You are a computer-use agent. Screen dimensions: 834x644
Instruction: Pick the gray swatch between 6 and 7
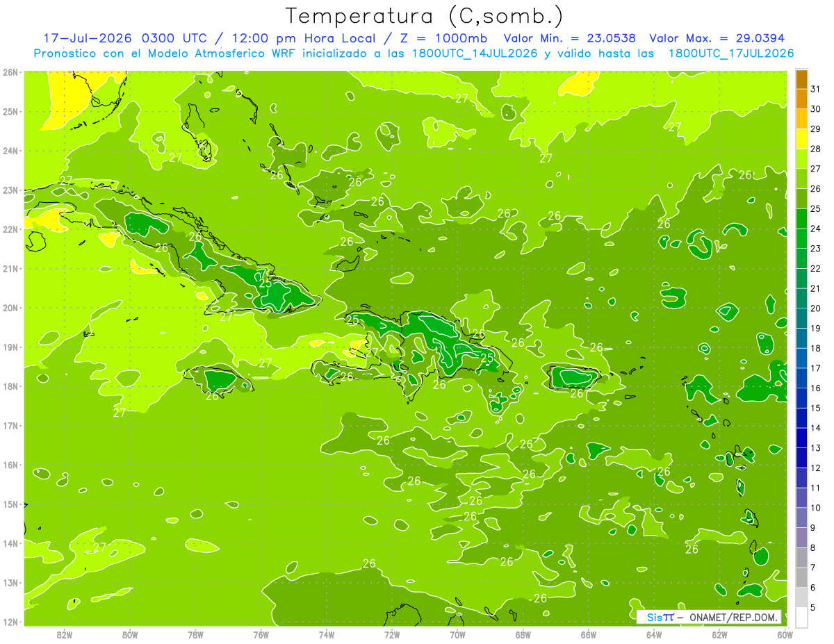(x=801, y=577)
